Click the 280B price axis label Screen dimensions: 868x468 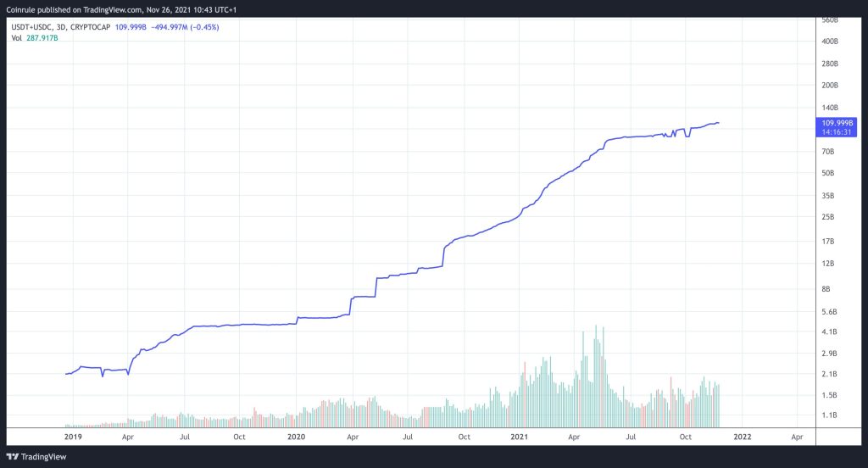pos(829,64)
